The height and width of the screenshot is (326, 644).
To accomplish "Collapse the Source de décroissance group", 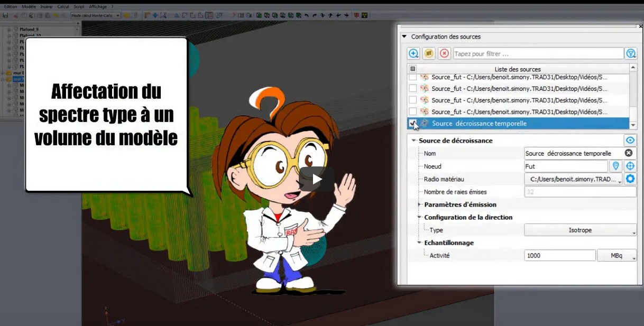I will coord(414,141).
